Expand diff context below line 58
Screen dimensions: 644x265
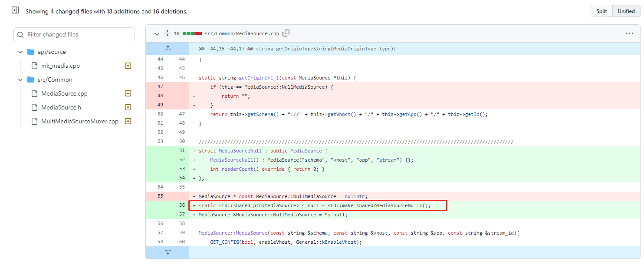click(x=168, y=252)
